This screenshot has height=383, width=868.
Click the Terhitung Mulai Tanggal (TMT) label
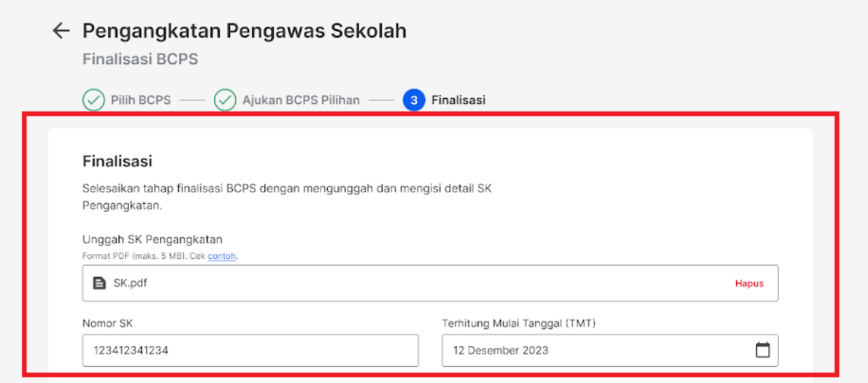pyautogui.click(x=519, y=323)
